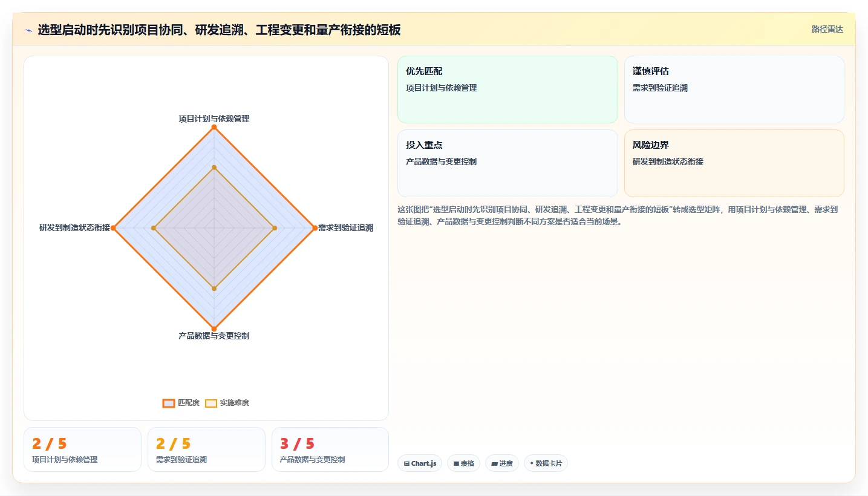Click the orange 2 / 5 score for 项目计划与依赖管理

(50, 444)
